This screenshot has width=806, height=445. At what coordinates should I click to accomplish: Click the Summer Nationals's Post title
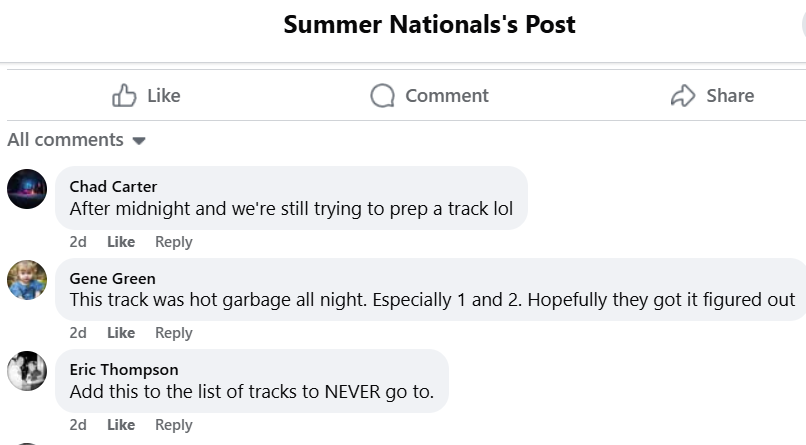[x=429, y=24]
